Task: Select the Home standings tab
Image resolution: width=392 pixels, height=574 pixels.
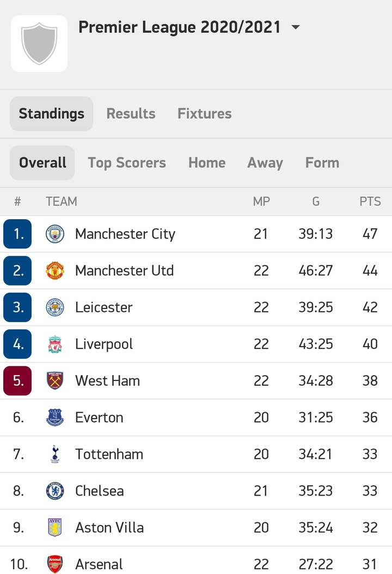Action: click(207, 163)
